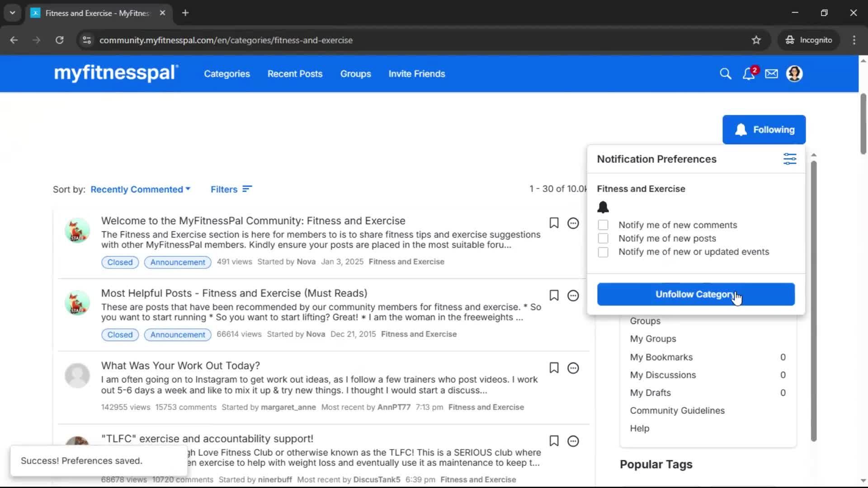Viewport: 868px width, 488px height.
Task: Click the Closed tag on Most Helpful Posts
Action: (120, 335)
